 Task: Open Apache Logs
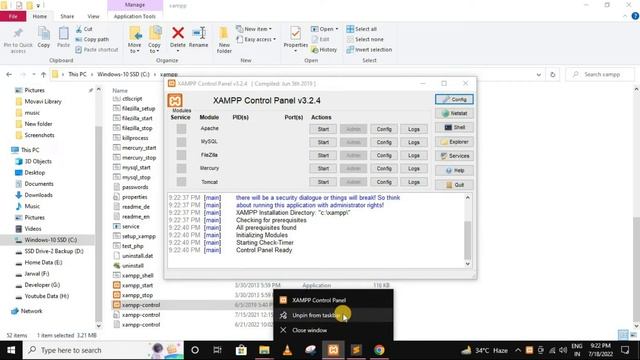(414, 129)
